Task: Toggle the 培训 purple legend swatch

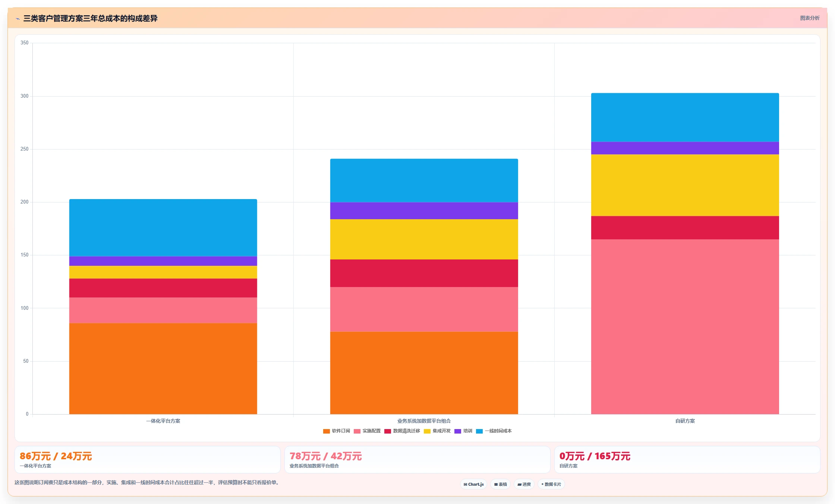Action: click(x=457, y=431)
